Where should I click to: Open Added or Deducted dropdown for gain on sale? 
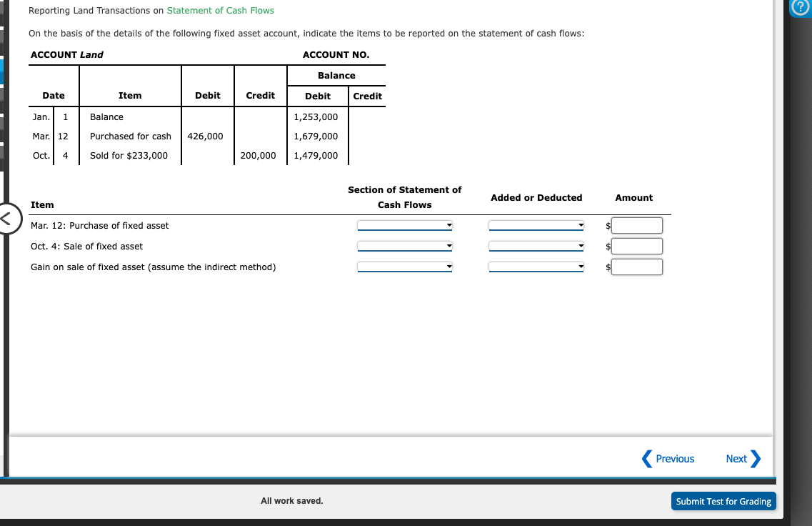coord(536,266)
